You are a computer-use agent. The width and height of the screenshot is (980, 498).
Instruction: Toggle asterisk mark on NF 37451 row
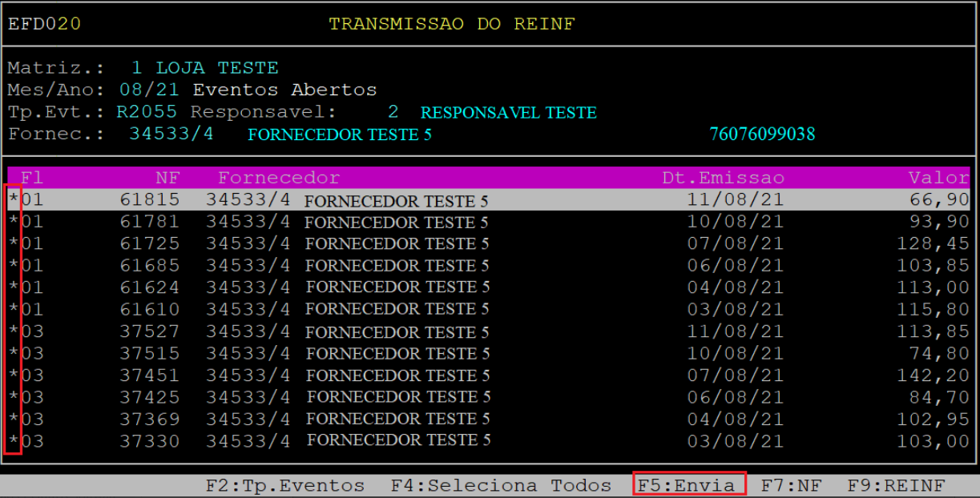pyautogui.click(x=13, y=376)
